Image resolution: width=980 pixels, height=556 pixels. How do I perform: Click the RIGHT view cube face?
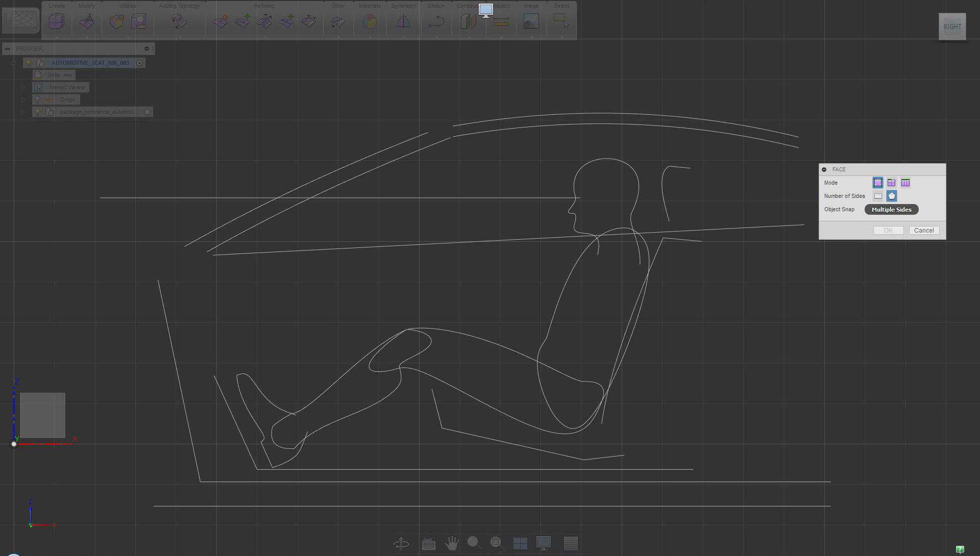(x=952, y=27)
